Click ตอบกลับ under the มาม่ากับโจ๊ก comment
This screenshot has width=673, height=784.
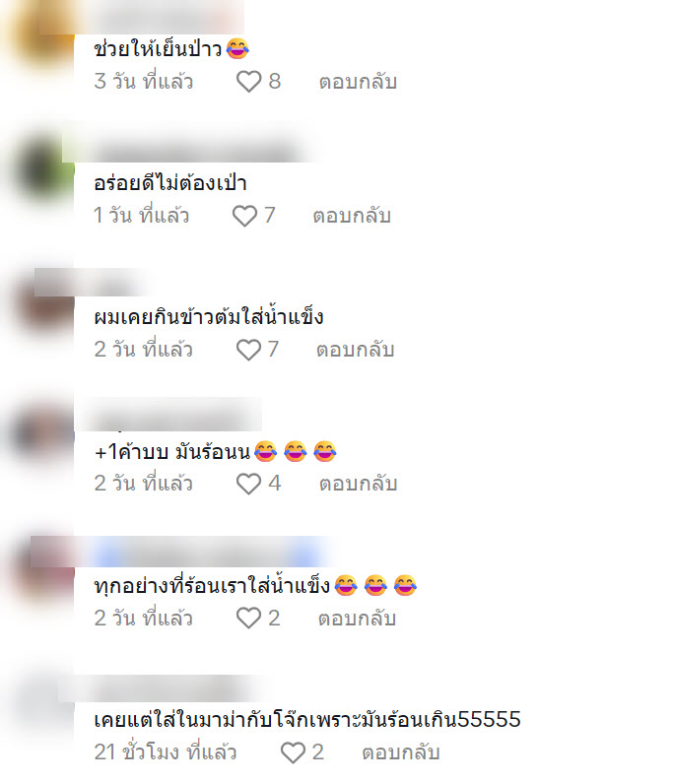[401, 752]
